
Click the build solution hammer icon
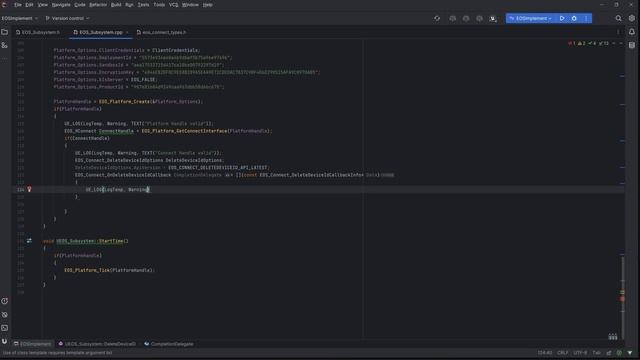(437, 18)
